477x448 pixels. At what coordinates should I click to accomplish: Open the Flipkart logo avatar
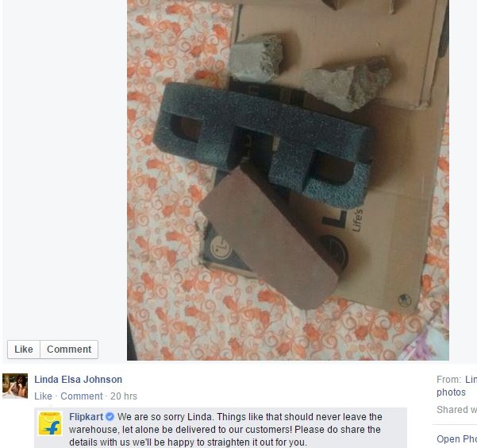click(50, 423)
